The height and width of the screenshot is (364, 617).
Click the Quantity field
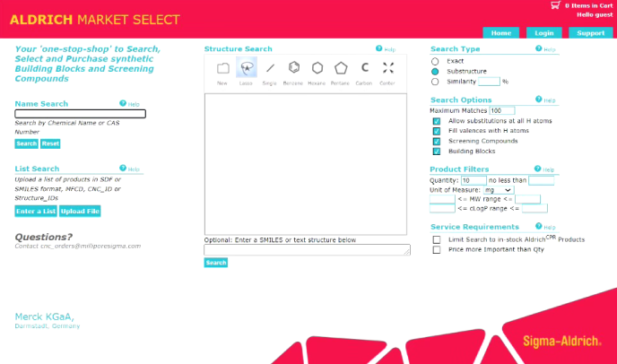tap(474, 180)
